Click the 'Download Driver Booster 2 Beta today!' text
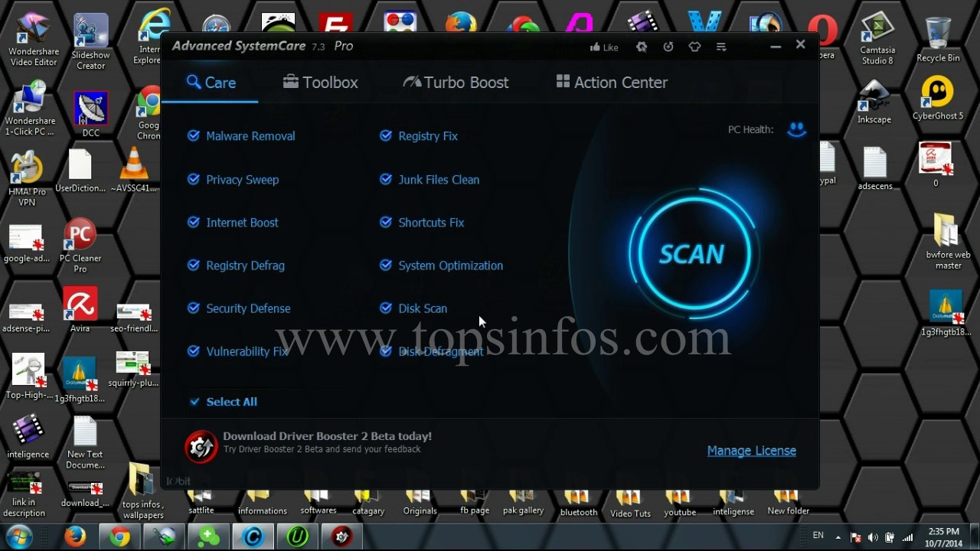Image resolution: width=980 pixels, height=551 pixels. (328, 436)
